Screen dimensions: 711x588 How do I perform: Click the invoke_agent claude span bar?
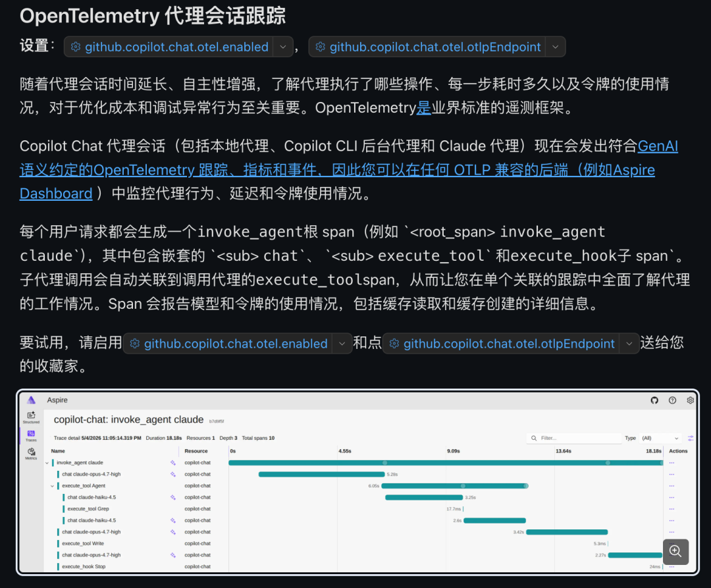click(446, 463)
